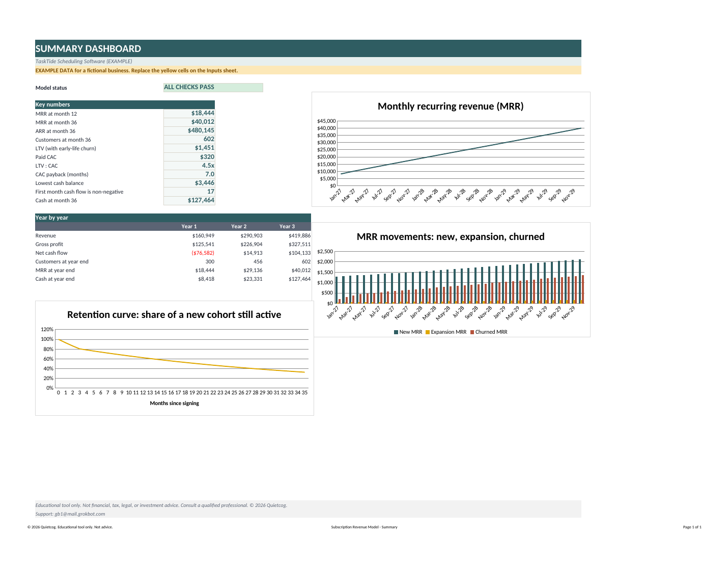Click Year 3 revenue $419,886
This screenshot has height=563, width=728.
pos(299,236)
